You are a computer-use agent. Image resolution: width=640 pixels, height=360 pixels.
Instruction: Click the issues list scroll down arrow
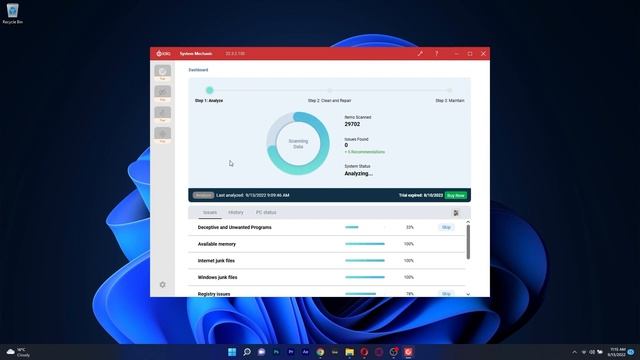pos(468,294)
